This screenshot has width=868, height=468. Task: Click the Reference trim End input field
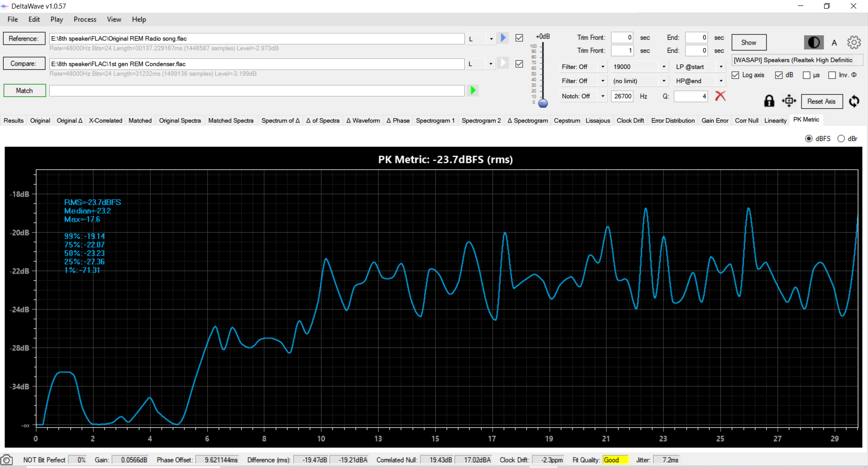tap(696, 38)
